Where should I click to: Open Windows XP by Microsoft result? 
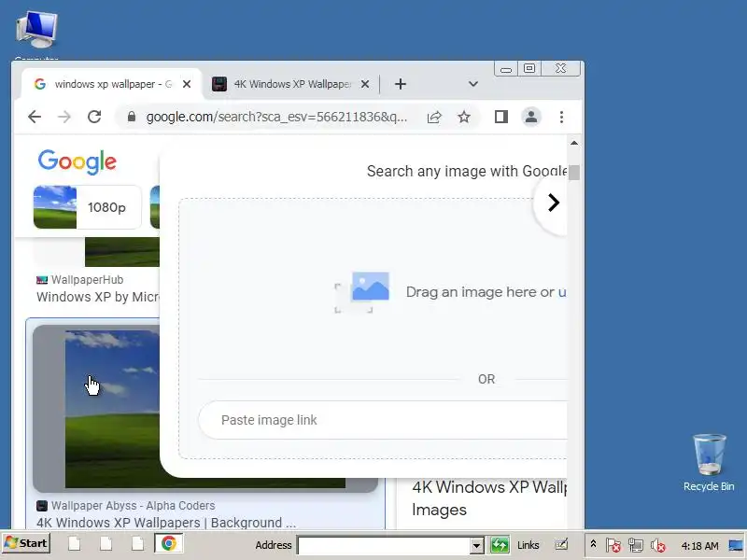pyautogui.click(x=98, y=297)
